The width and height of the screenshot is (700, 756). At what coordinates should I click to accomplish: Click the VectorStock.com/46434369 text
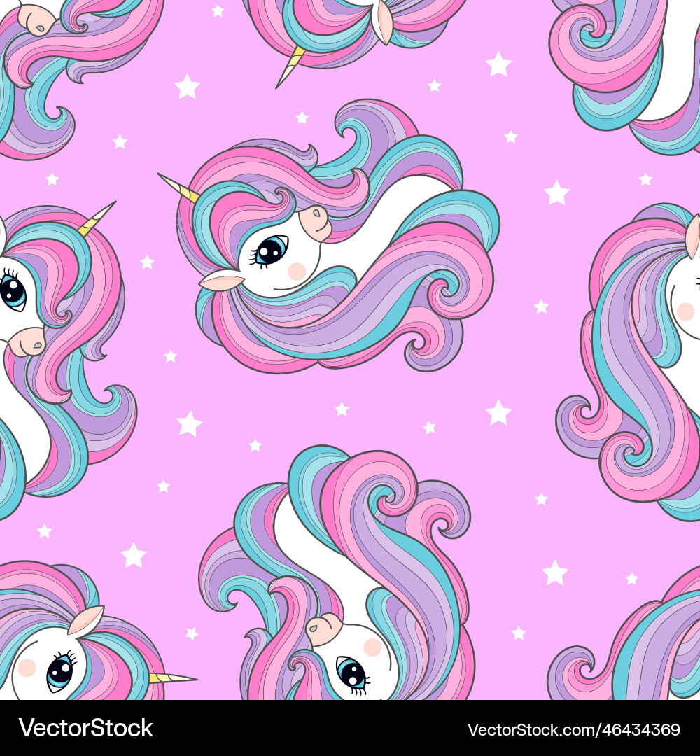(x=574, y=729)
